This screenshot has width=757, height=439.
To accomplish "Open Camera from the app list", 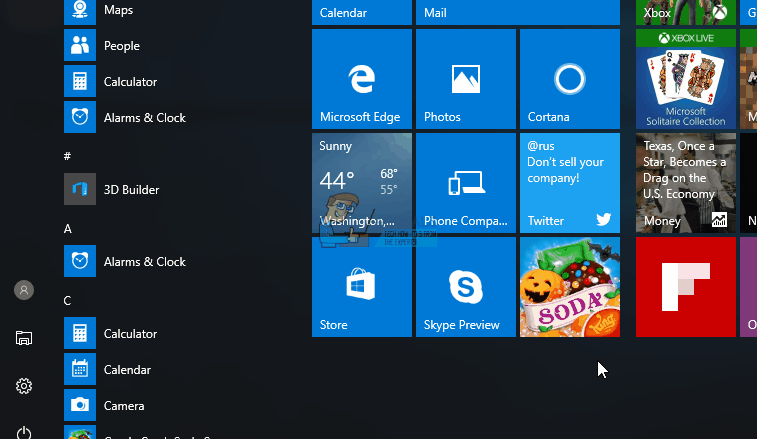I will (x=124, y=406).
